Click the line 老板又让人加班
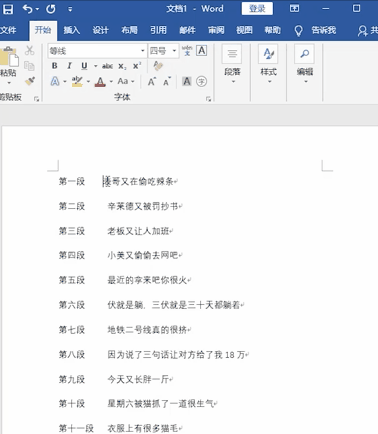The image size is (378, 434). click(x=138, y=231)
